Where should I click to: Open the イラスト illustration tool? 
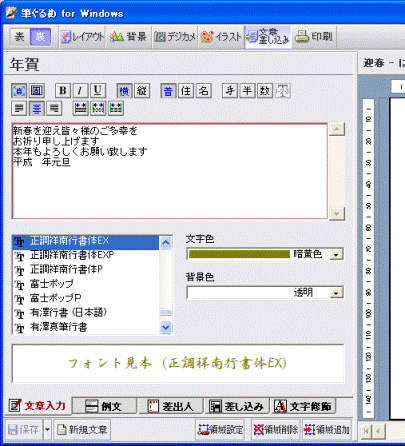[221, 37]
